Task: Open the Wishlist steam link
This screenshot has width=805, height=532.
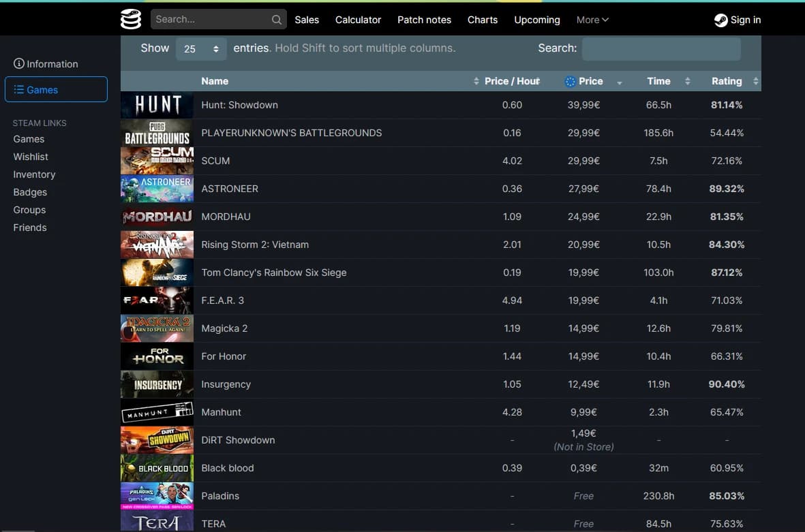Action: [x=31, y=157]
